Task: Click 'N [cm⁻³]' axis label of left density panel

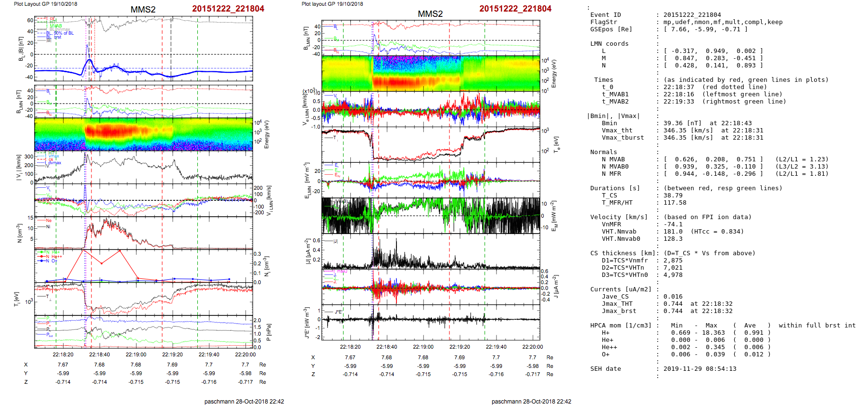Action: [19, 233]
